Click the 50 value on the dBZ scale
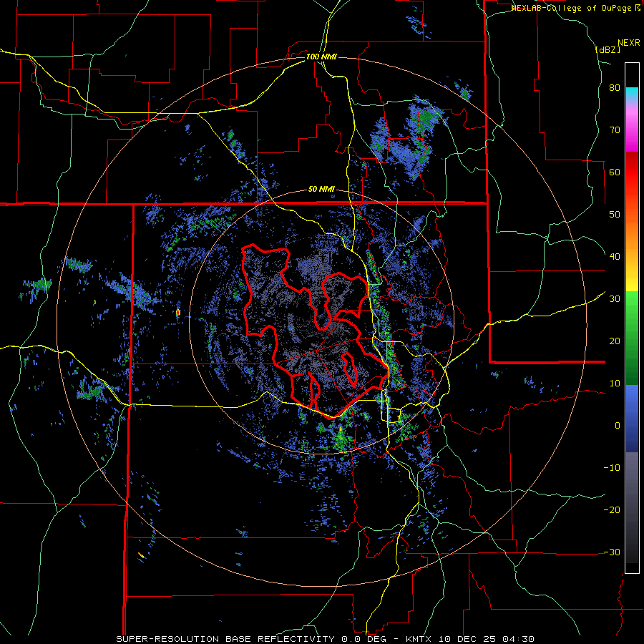Screen dimensions: 644x644 (x=615, y=215)
